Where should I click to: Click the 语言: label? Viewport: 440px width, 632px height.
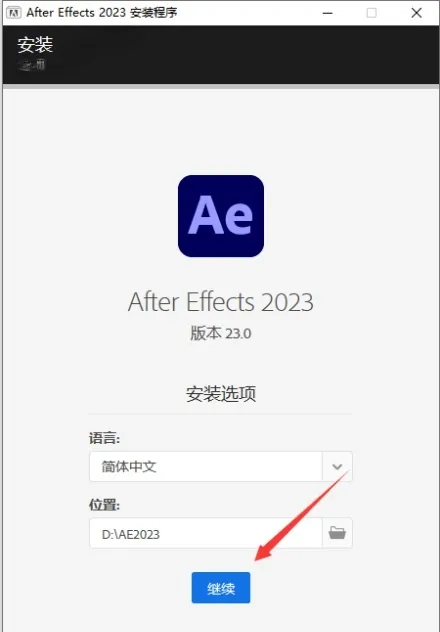click(x=104, y=438)
